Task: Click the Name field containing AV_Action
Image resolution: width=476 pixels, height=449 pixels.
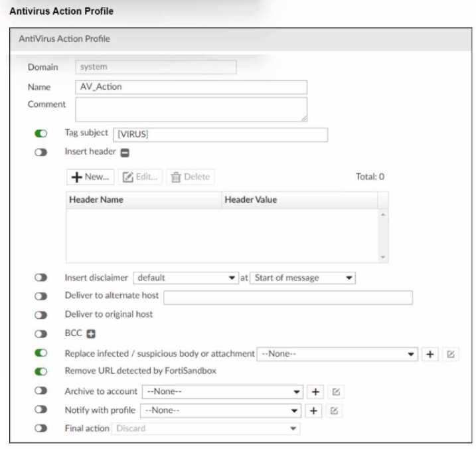Action: pyautogui.click(x=192, y=87)
